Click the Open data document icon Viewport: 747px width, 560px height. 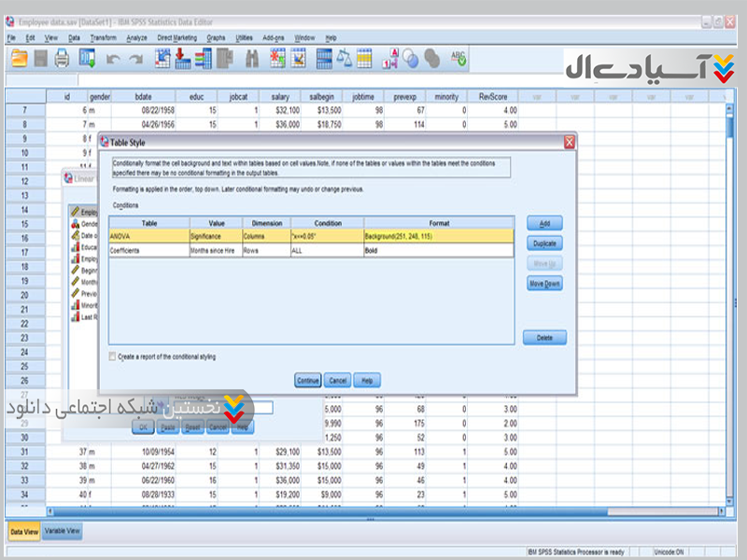(x=19, y=58)
